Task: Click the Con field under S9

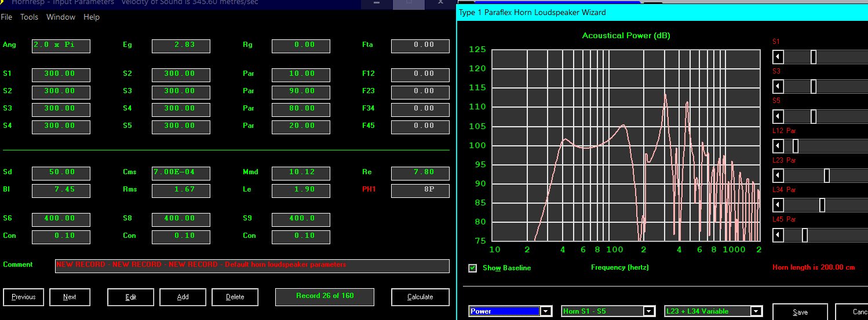Action: coord(301,237)
